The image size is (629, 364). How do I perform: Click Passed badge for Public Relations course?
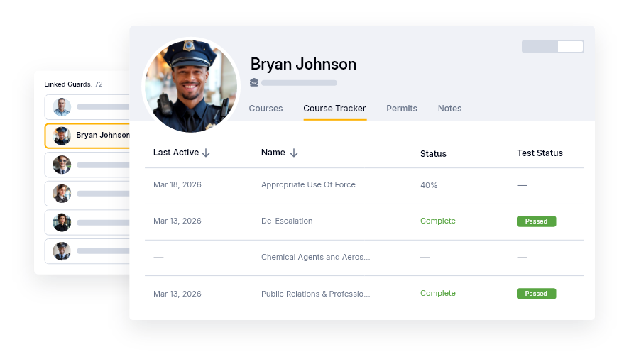pyautogui.click(x=536, y=294)
